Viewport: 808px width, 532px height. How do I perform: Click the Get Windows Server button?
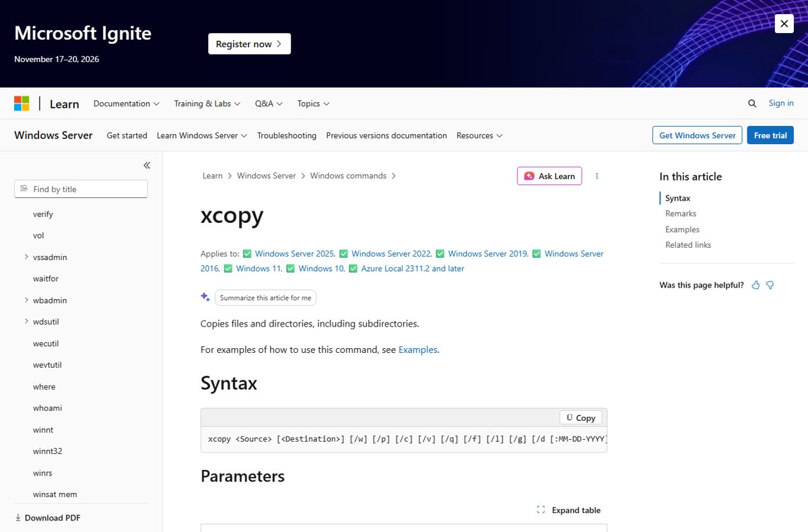698,135
